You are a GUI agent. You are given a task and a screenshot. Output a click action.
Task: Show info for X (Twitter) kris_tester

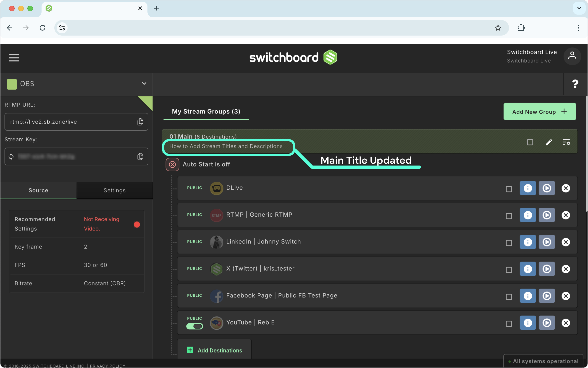[x=528, y=269]
